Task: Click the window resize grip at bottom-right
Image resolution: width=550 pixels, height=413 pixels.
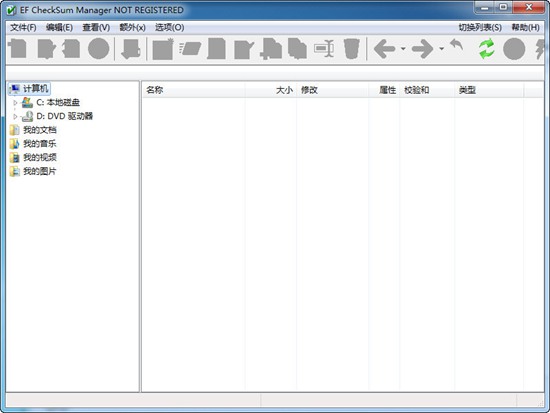Action: [x=541, y=404]
